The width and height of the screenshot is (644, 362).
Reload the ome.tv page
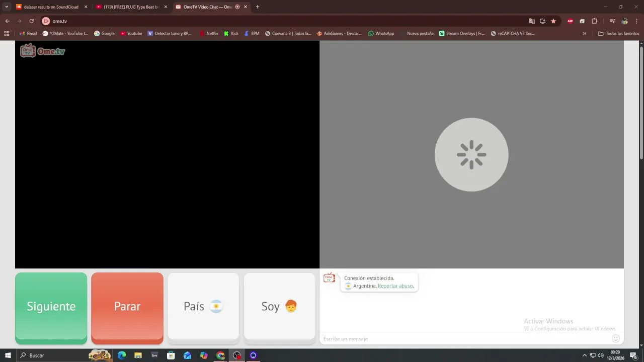[x=31, y=21]
